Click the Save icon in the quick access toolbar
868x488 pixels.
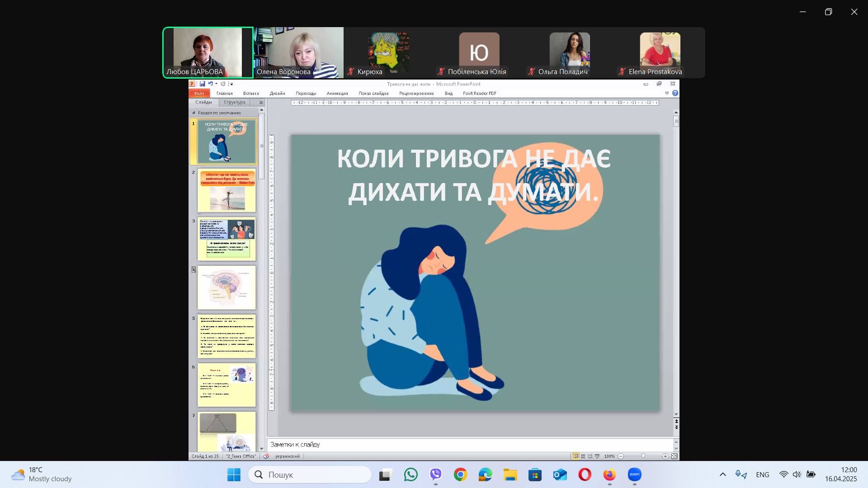(202, 84)
